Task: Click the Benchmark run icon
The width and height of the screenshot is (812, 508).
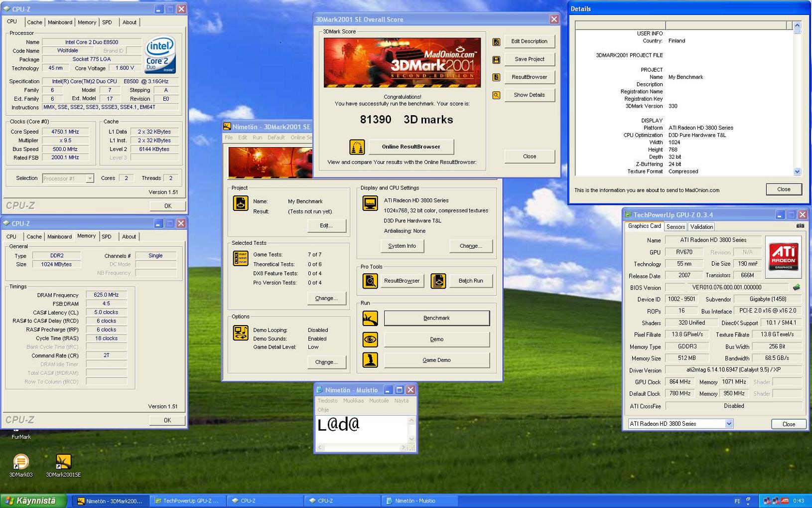Action: point(370,318)
